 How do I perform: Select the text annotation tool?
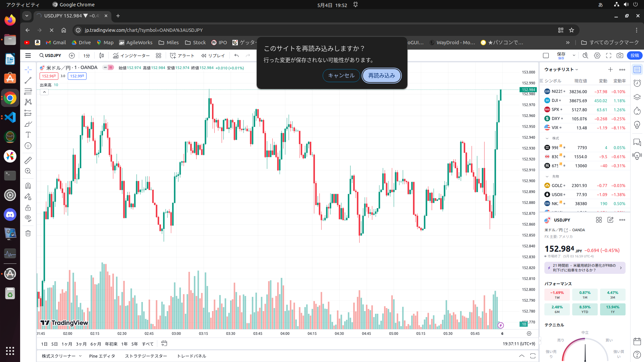pyautogui.click(x=28, y=135)
